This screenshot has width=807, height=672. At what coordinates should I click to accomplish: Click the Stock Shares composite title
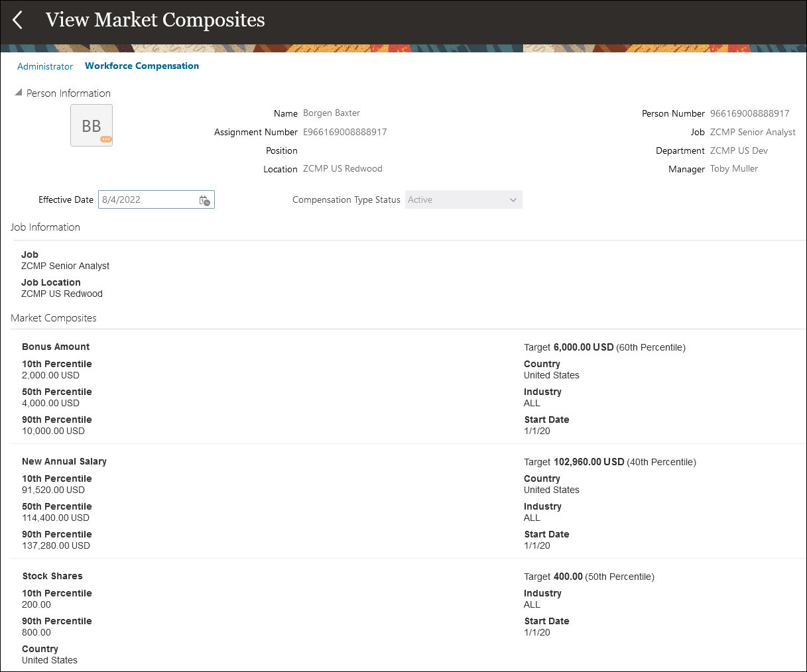pyautogui.click(x=52, y=576)
